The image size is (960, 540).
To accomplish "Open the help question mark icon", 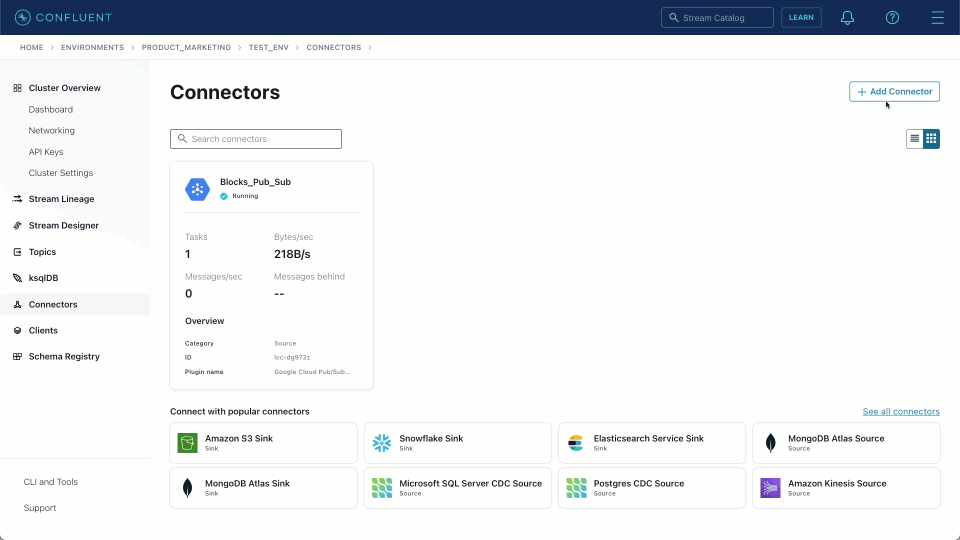I will (x=893, y=18).
